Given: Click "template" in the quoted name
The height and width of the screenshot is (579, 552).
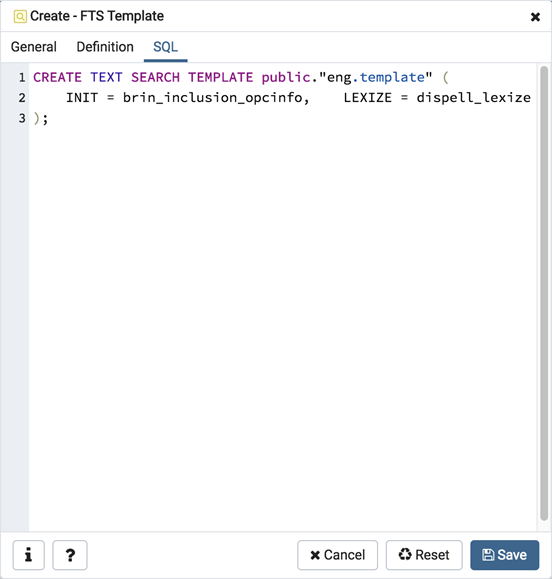Looking at the screenshot, I should (392, 78).
